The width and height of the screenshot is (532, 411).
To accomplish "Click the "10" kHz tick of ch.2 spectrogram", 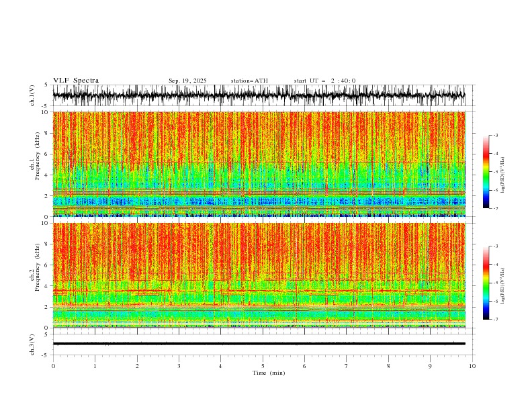I will [46, 223].
